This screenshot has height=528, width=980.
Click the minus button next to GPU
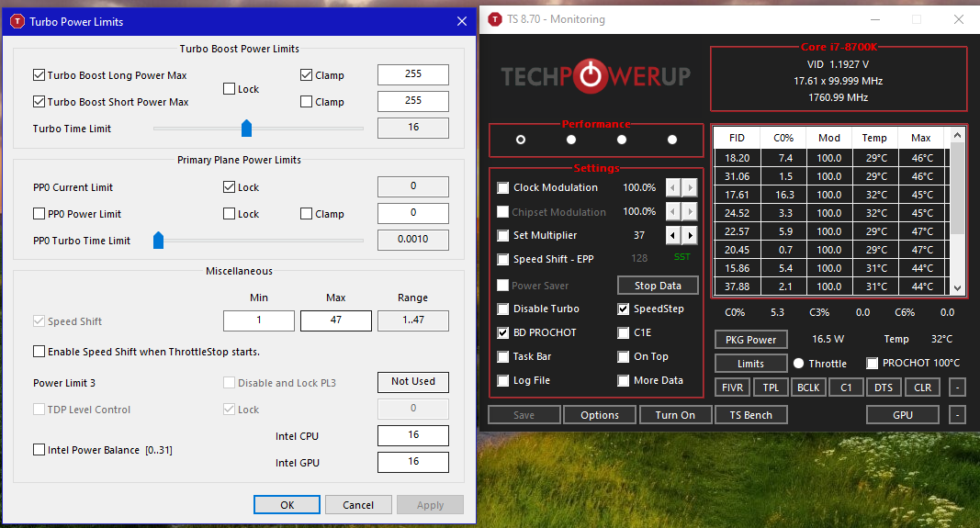coord(957,415)
